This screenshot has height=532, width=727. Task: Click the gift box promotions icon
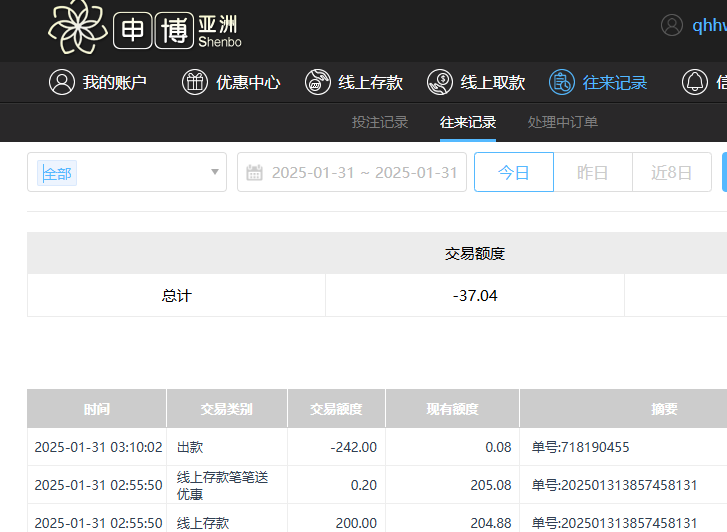(x=195, y=82)
